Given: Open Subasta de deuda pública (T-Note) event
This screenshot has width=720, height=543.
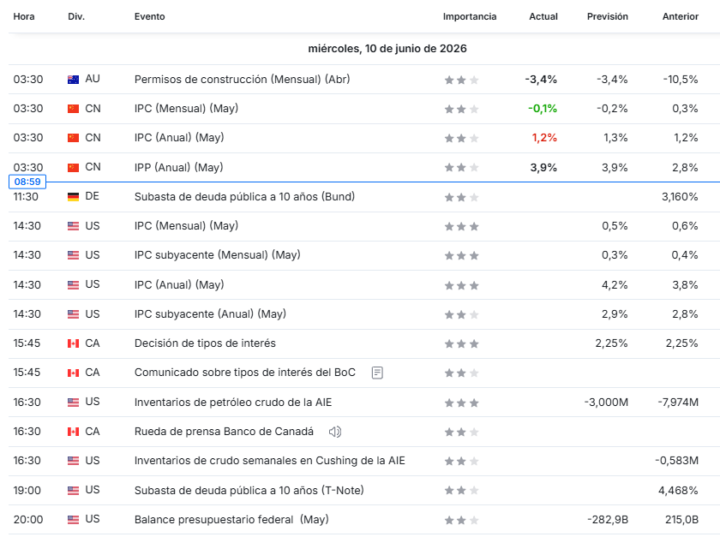Looking at the screenshot, I should pos(249,490).
